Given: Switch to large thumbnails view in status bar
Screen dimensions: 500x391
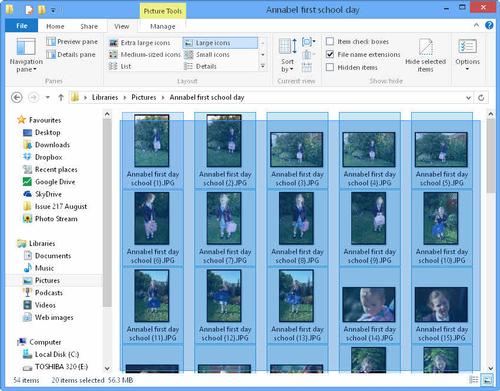Looking at the screenshot, I should [487, 380].
